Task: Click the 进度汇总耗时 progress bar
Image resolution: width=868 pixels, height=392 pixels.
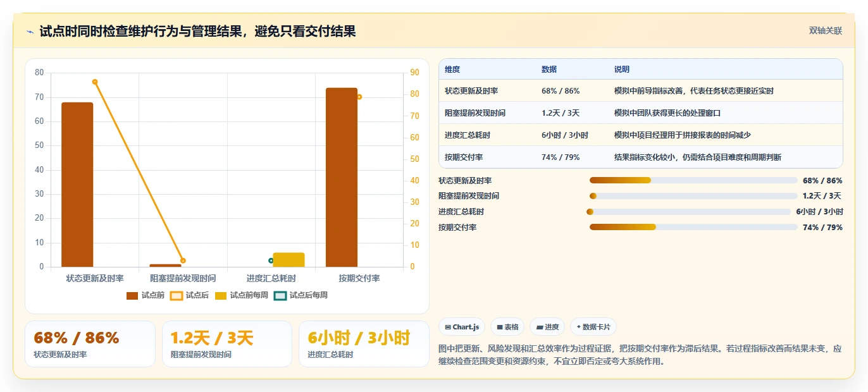Action: (x=690, y=212)
